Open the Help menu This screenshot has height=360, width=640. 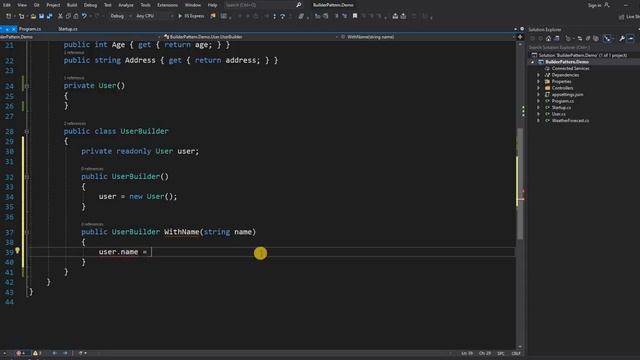click(x=212, y=5)
